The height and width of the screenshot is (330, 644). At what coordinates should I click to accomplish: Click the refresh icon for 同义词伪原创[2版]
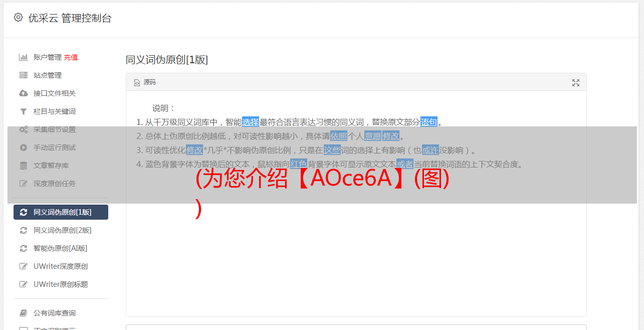(23, 230)
